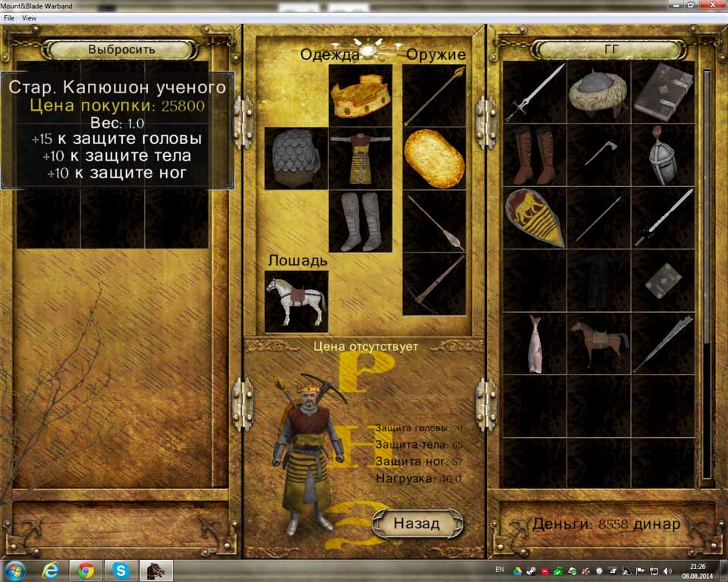Select the white horse in mount slot

click(296, 301)
